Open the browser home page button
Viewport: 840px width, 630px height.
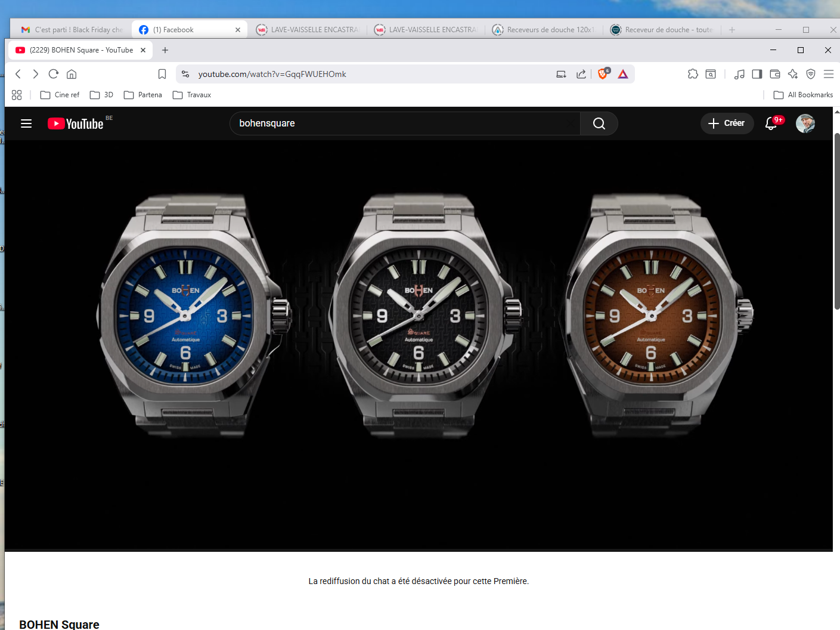[72, 74]
